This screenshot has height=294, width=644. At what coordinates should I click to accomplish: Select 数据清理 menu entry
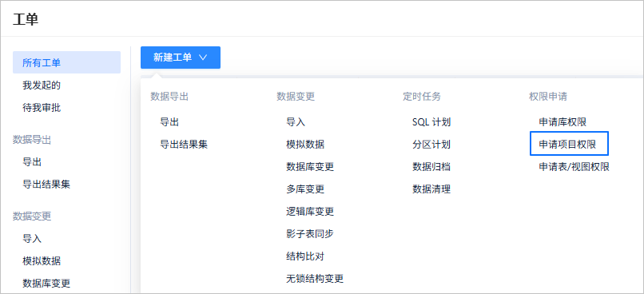point(431,189)
